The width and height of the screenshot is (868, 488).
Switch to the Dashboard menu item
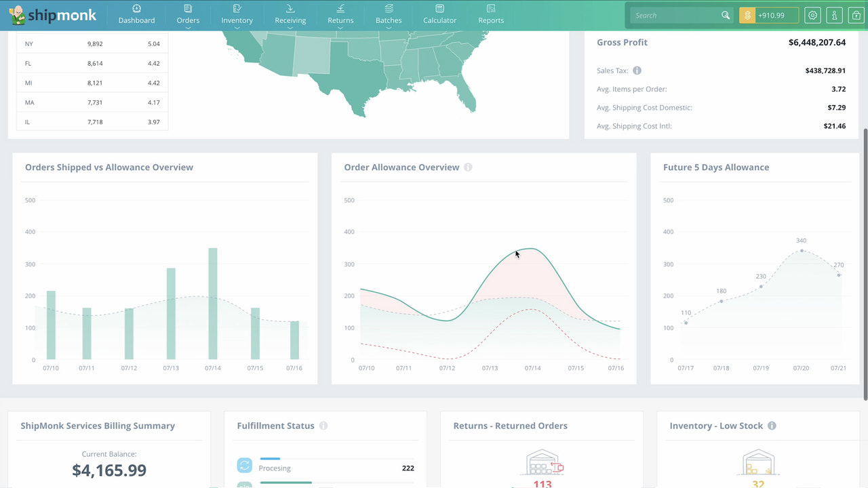point(136,15)
